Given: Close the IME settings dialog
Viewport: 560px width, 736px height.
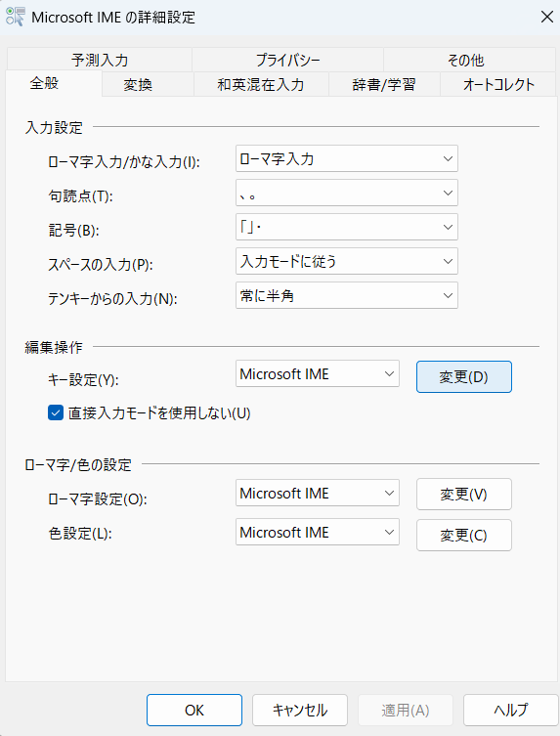Looking at the screenshot, I should pyautogui.click(x=547, y=17).
